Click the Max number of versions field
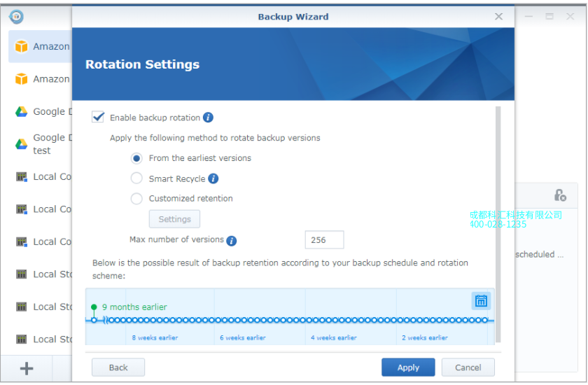This screenshot has width=588, height=385. (x=324, y=240)
